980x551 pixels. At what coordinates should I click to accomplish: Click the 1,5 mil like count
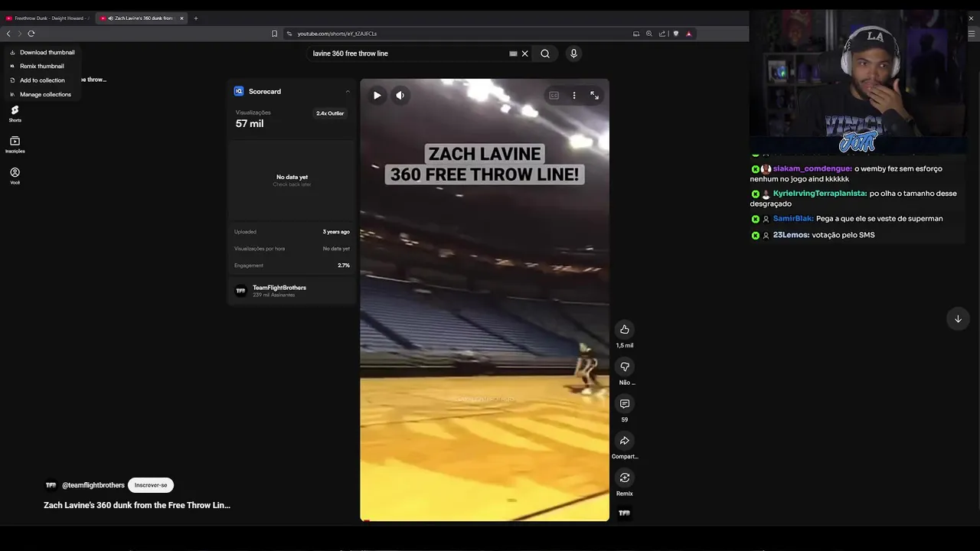[625, 346]
